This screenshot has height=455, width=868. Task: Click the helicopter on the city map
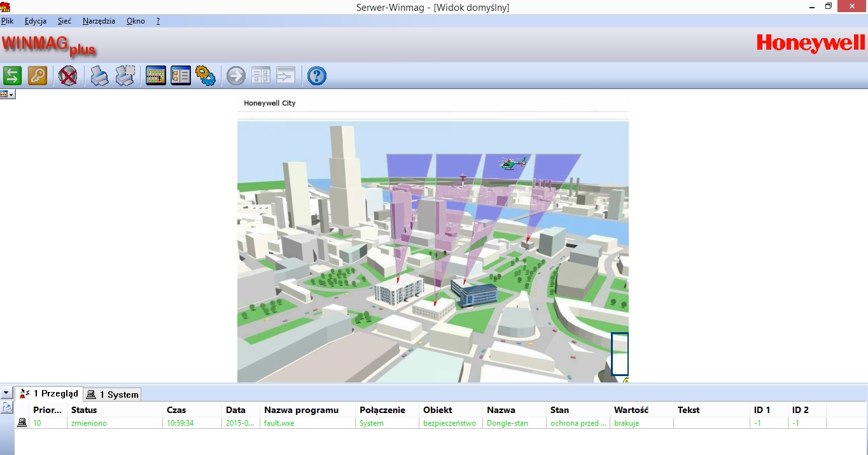pos(514,164)
